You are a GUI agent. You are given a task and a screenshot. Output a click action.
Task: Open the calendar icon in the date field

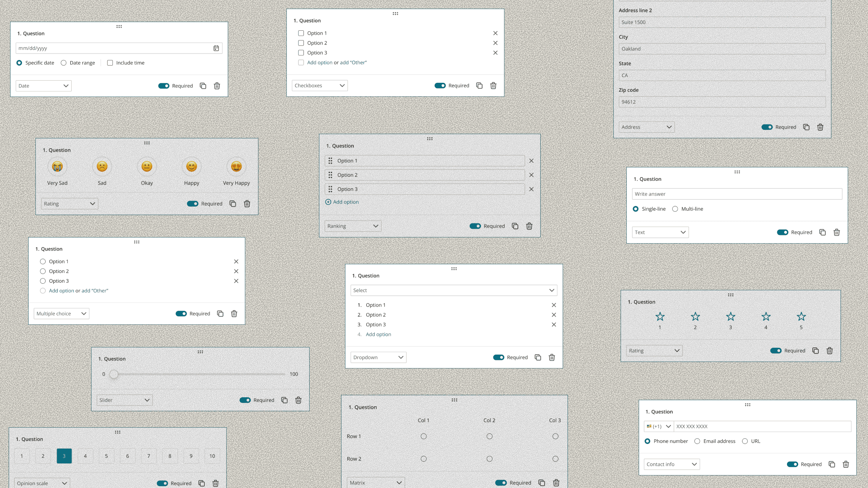coord(216,48)
